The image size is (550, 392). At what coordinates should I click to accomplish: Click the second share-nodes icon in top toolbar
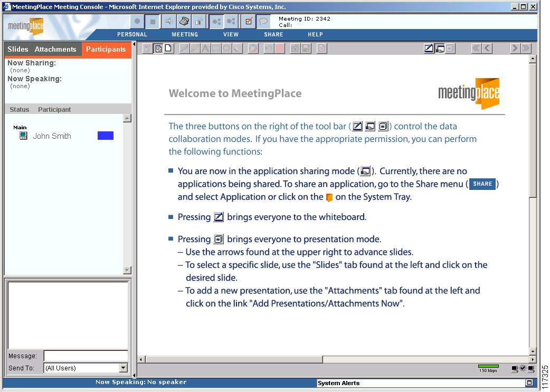(x=231, y=22)
